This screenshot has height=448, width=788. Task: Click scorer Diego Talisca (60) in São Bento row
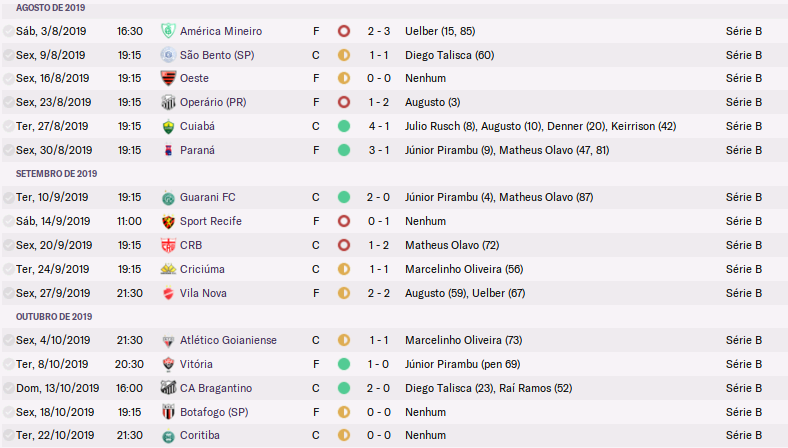[x=450, y=55]
